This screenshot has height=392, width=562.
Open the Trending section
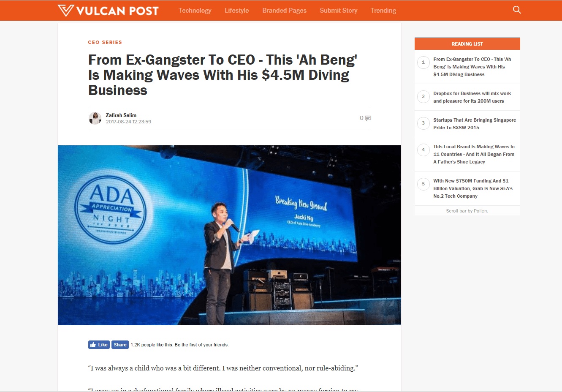click(x=383, y=11)
